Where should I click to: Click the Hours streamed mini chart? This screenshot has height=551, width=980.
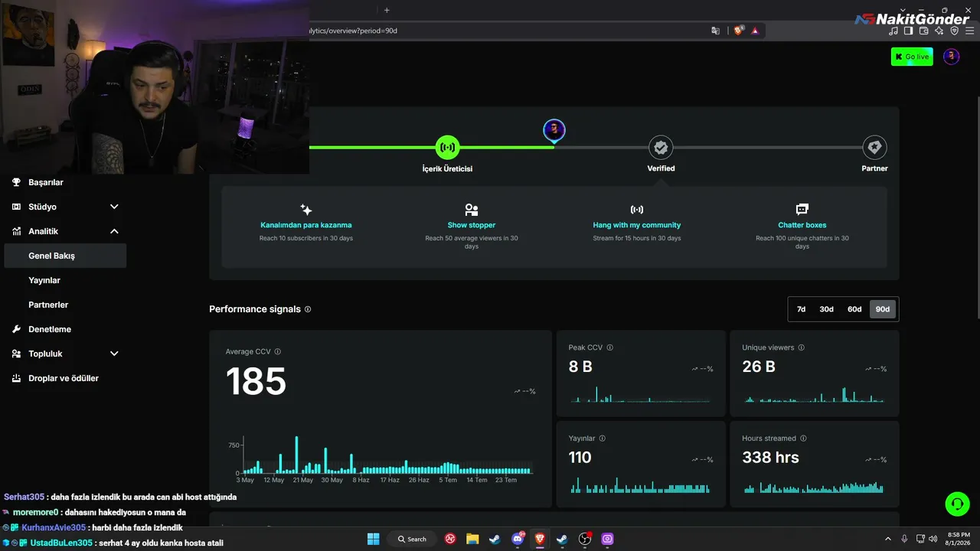(814, 486)
